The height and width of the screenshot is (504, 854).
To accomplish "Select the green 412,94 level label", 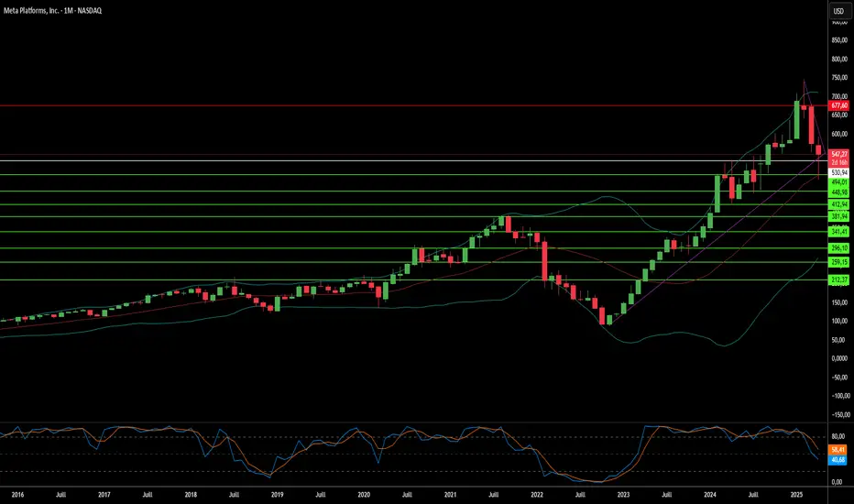I will tap(838, 204).
